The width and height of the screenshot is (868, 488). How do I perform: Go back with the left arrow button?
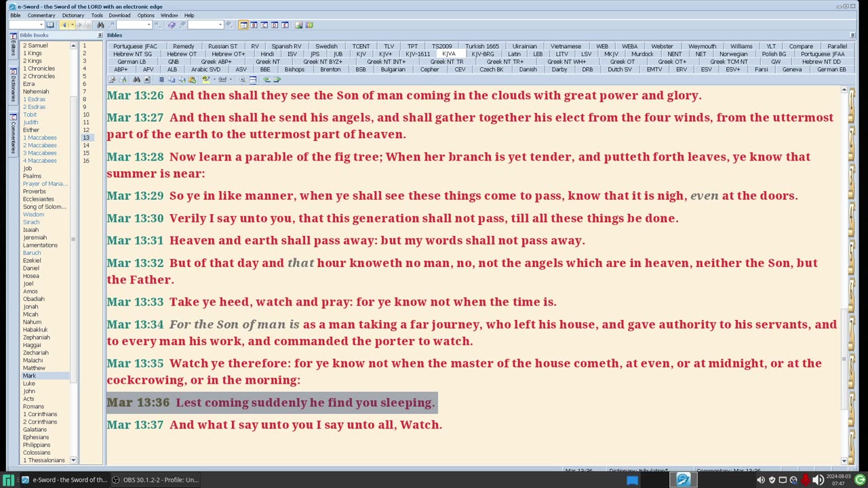(64, 25)
